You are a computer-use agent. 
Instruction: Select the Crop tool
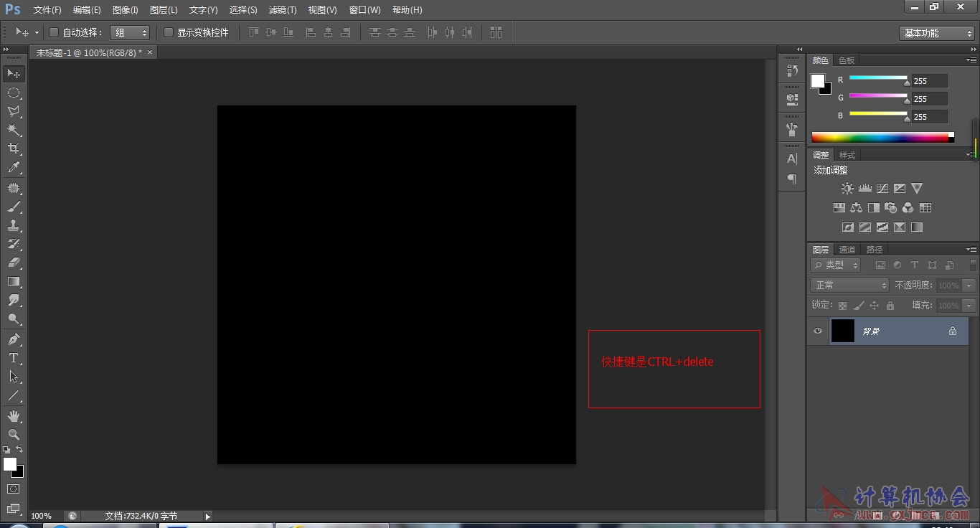(x=14, y=148)
